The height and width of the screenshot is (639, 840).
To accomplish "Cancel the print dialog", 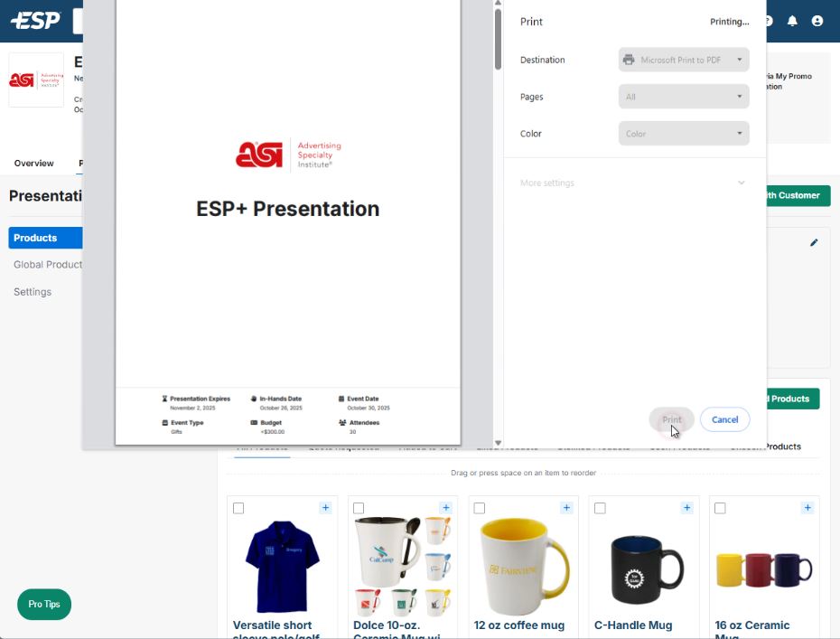I will [724, 419].
